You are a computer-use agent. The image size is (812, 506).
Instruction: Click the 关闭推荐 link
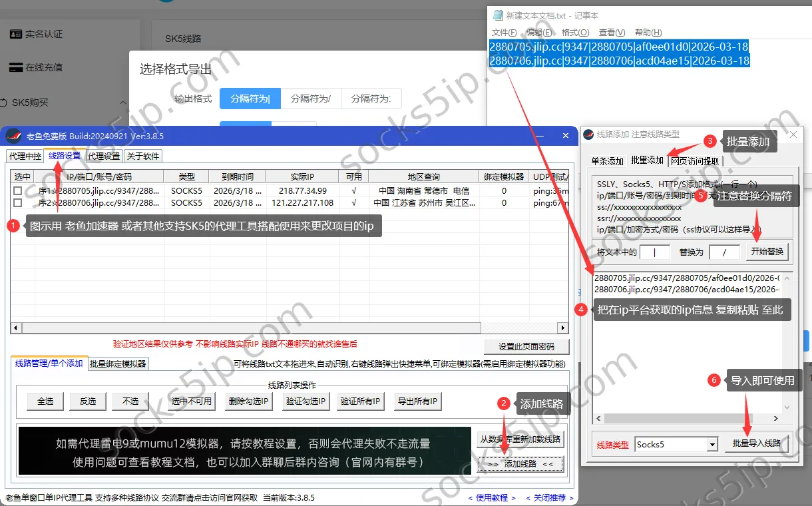[x=549, y=497]
